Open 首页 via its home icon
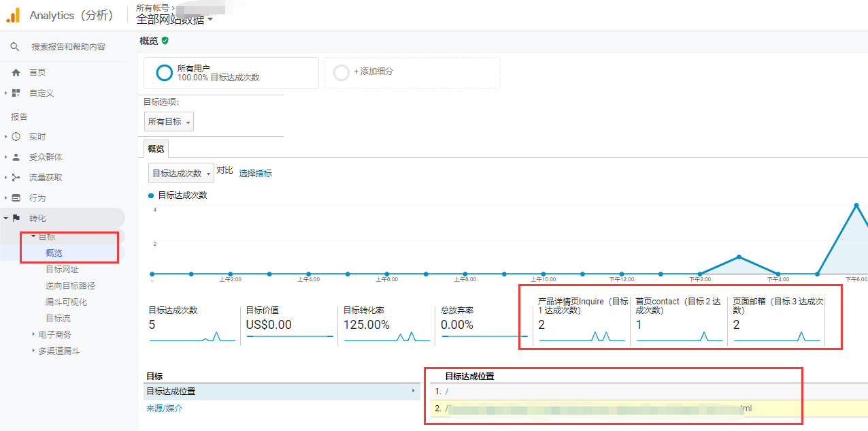The image size is (868, 431). pos(16,73)
